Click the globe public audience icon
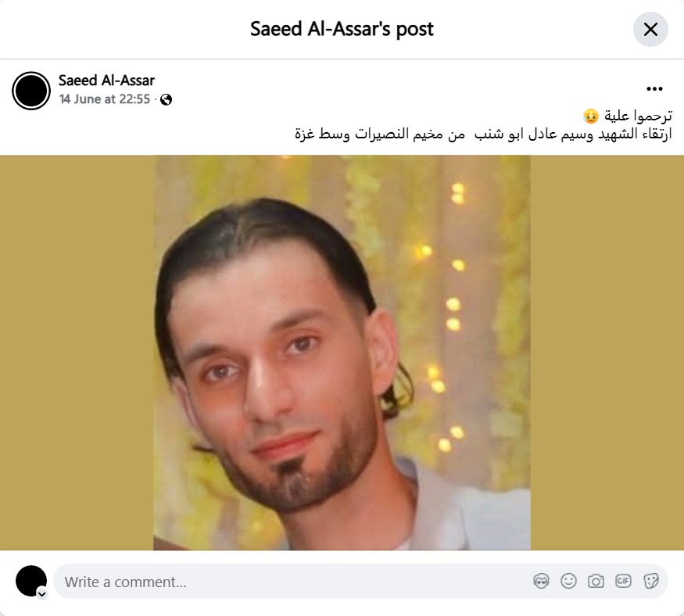684x616 pixels. coord(166,100)
